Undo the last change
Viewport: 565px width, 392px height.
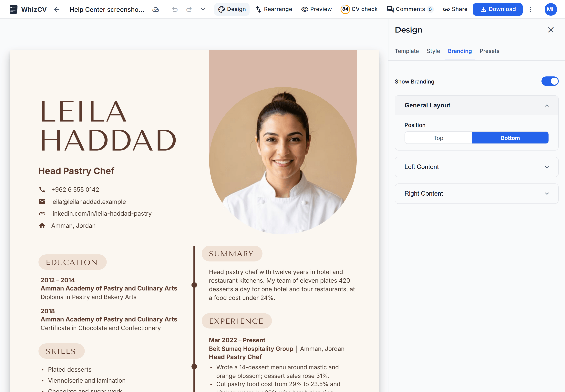175,9
